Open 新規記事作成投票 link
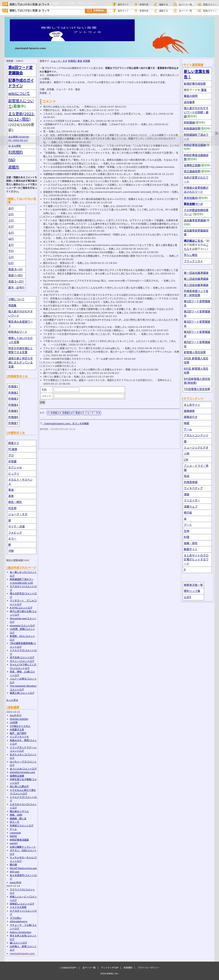 click(195, 84)
